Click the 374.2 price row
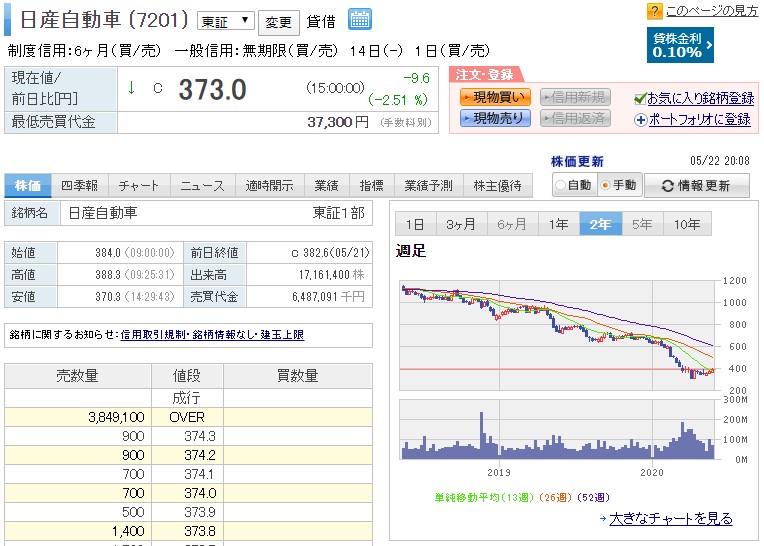The image size is (764, 546). click(188, 455)
